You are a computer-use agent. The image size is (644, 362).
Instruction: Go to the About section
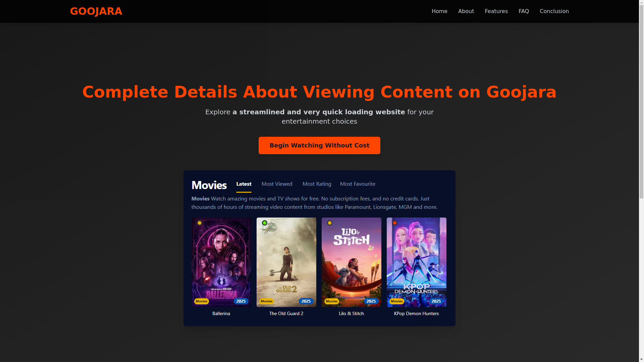pos(466,11)
